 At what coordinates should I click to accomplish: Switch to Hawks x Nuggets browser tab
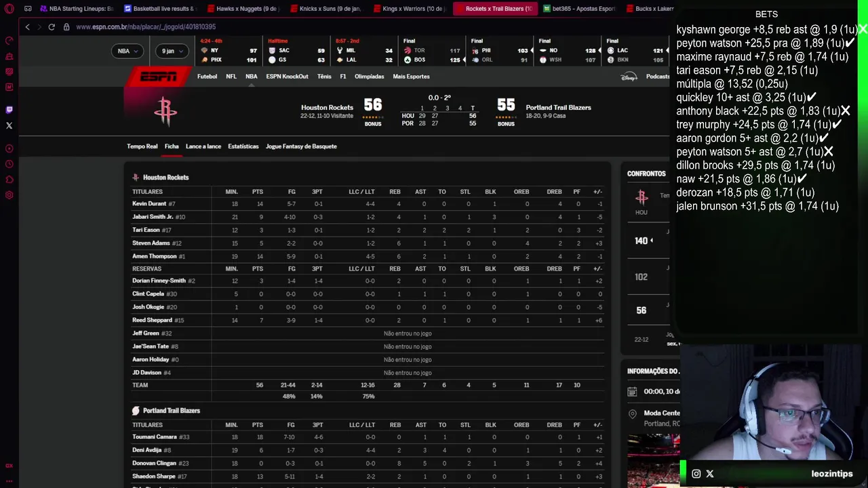tap(243, 9)
